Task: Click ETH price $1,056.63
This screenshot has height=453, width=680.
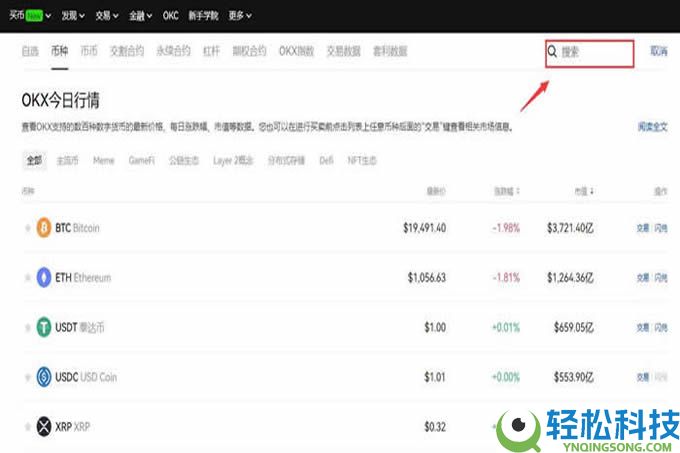Action: (427, 277)
